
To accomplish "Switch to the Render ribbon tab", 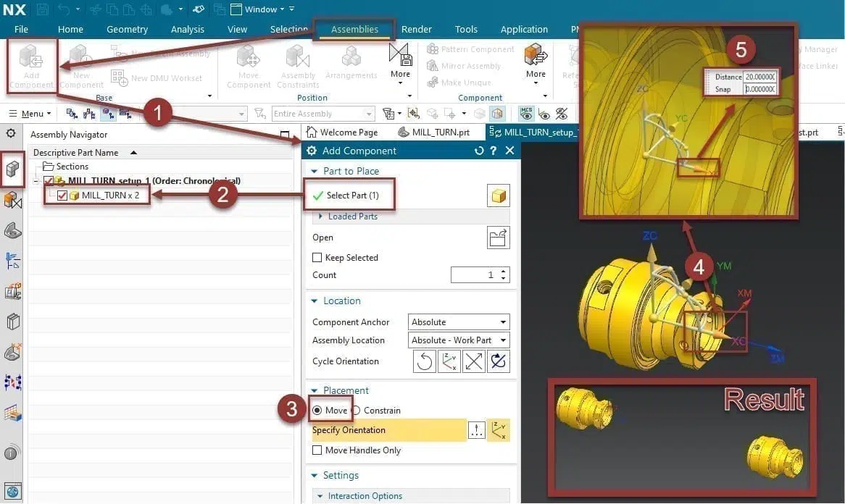I will pos(417,29).
